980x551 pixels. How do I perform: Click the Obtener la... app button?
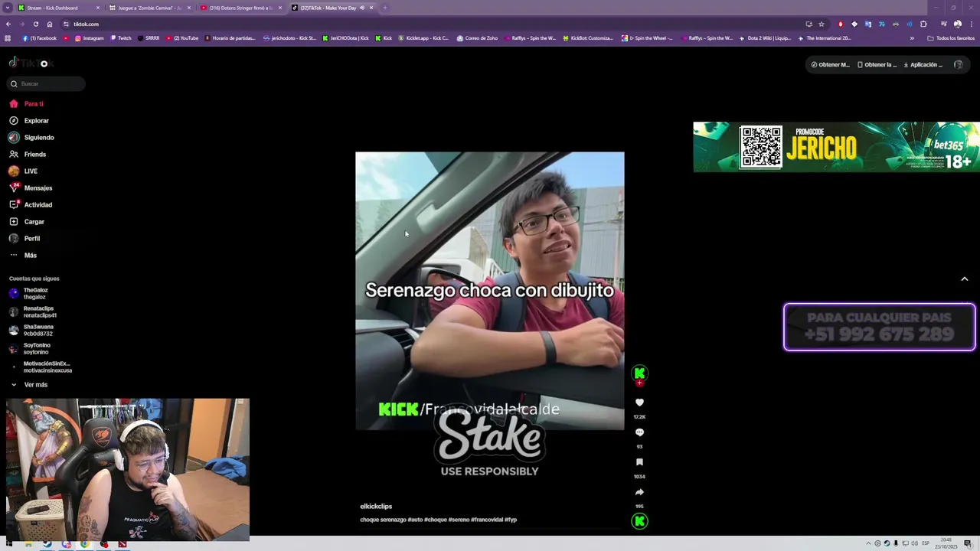[877, 64]
